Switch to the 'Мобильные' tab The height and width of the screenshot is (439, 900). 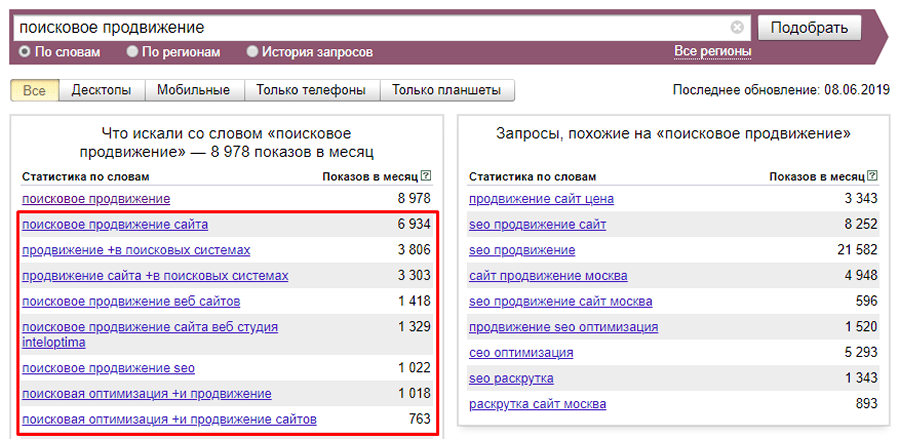[x=193, y=90]
